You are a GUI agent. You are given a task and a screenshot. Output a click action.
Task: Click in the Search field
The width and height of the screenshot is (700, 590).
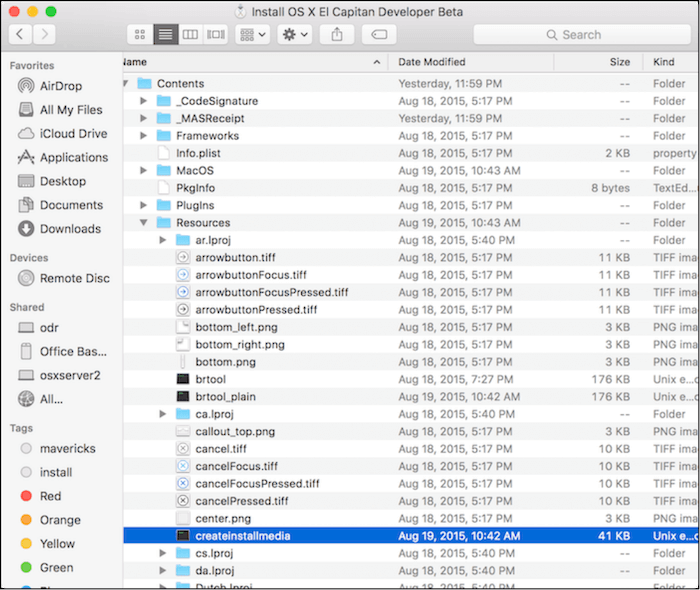(x=580, y=34)
